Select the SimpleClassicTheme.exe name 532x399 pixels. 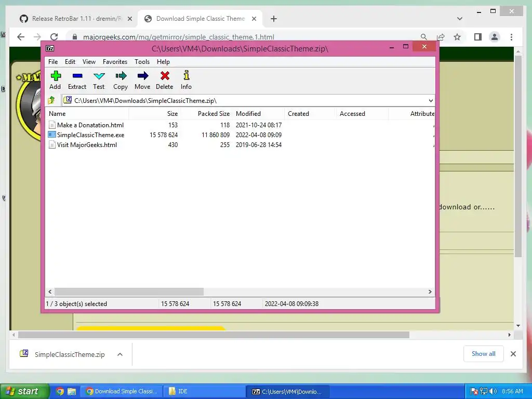[x=90, y=135]
